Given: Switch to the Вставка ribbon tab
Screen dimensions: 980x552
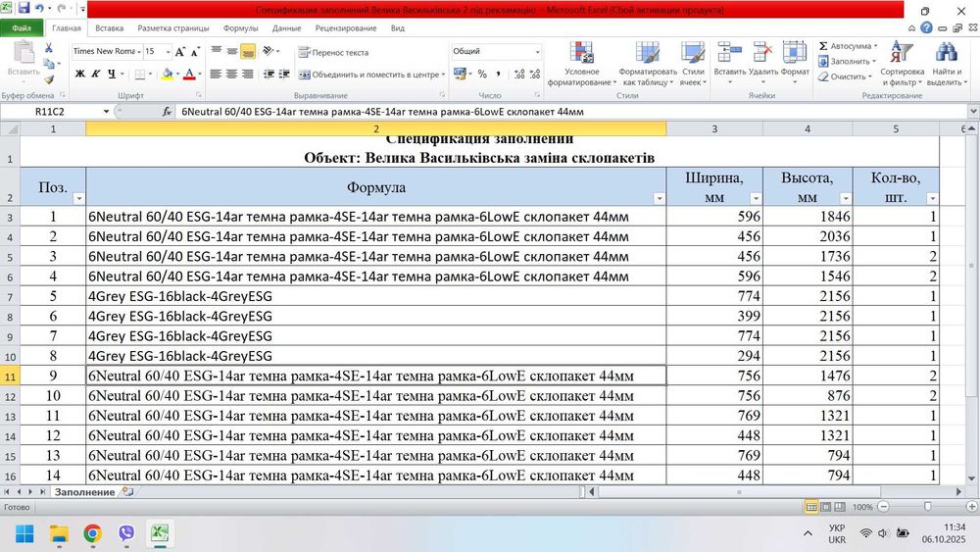Looking at the screenshot, I should tap(110, 28).
